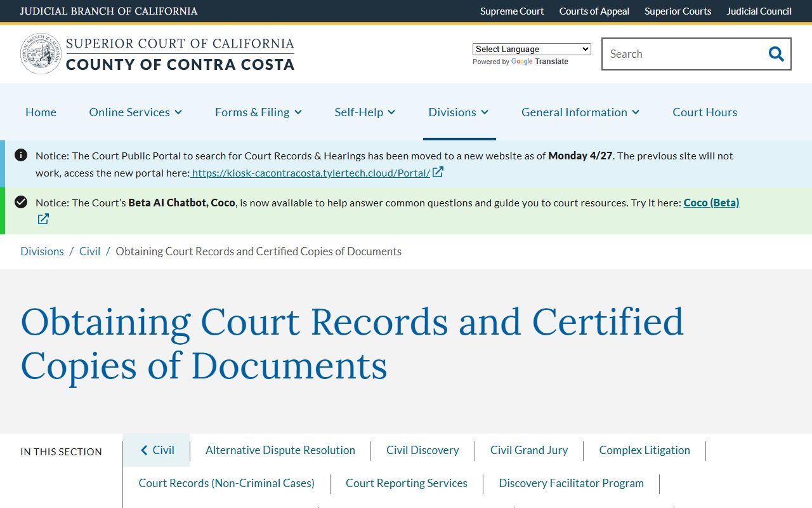Image resolution: width=812 pixels, height=508 pixels.
Task: Open Civil Discovery section link
Action: [422, 450]
